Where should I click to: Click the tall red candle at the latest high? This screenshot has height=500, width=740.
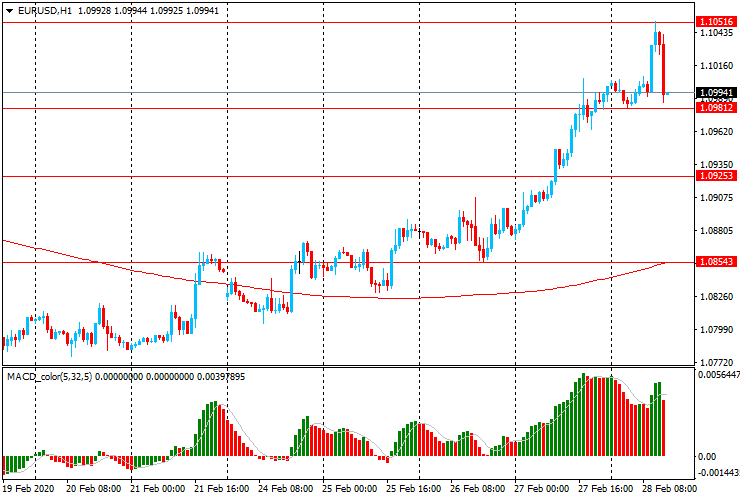point(664,68)
